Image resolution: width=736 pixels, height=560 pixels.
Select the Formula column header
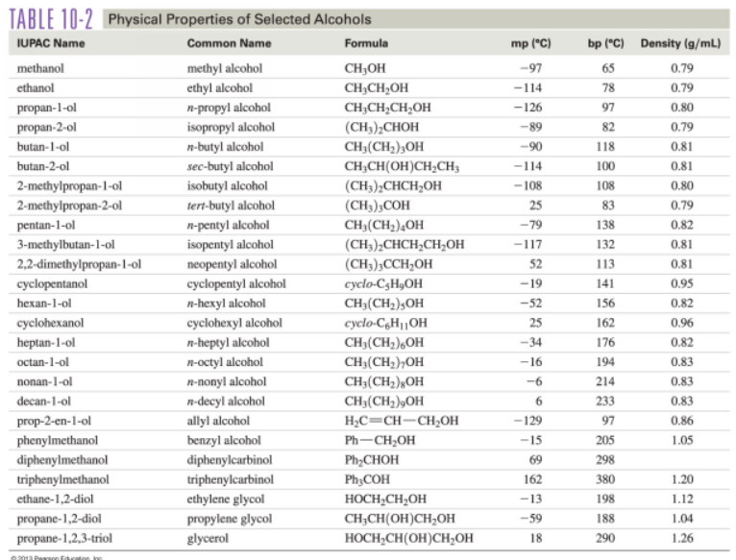pos(366,43)
